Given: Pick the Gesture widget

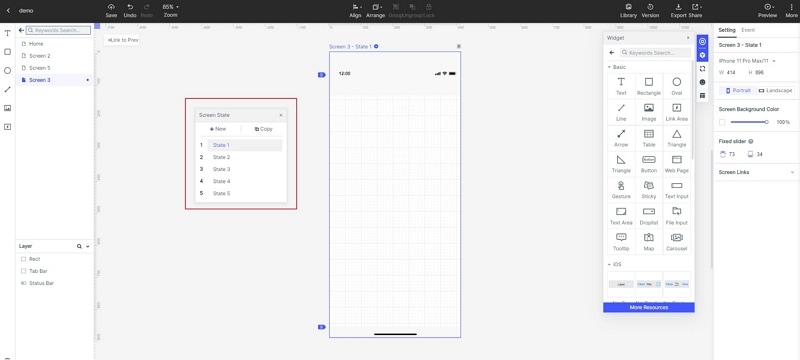Looking at the screenshot, I should [621, 190].
